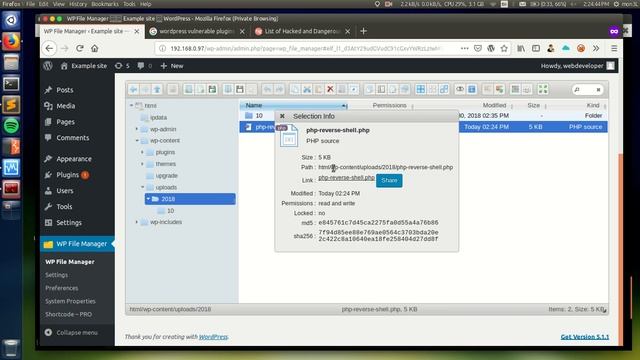The height and width of the screenshot is (360, 640).
Task: Collapse the 2018 folder tree node
Action: tap(148, 199)
